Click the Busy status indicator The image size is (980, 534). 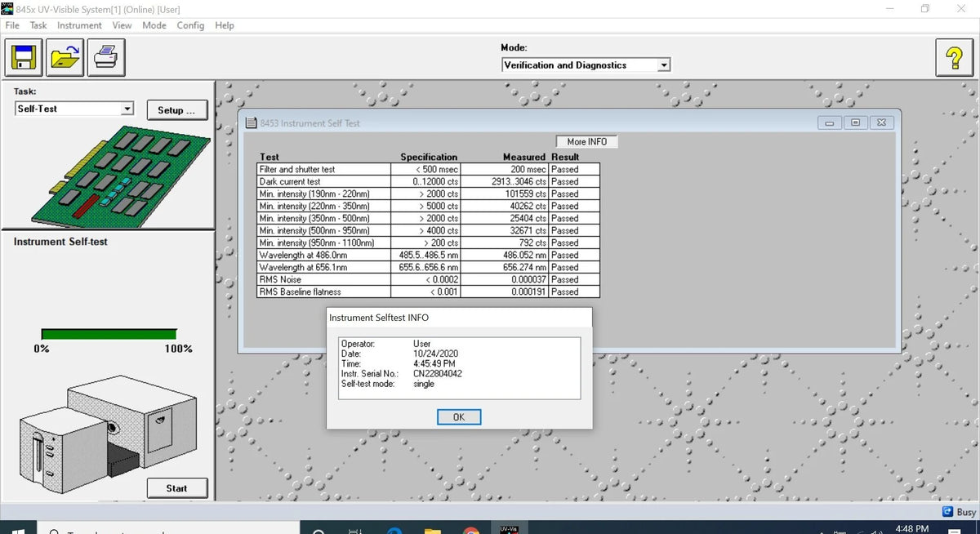pyautogui.click(x=958, y=512)
